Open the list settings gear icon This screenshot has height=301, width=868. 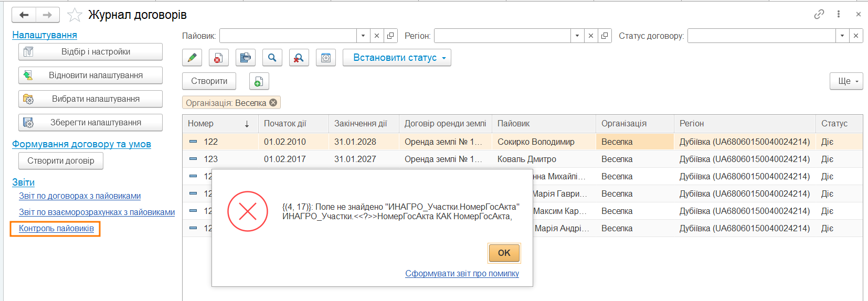326,58
